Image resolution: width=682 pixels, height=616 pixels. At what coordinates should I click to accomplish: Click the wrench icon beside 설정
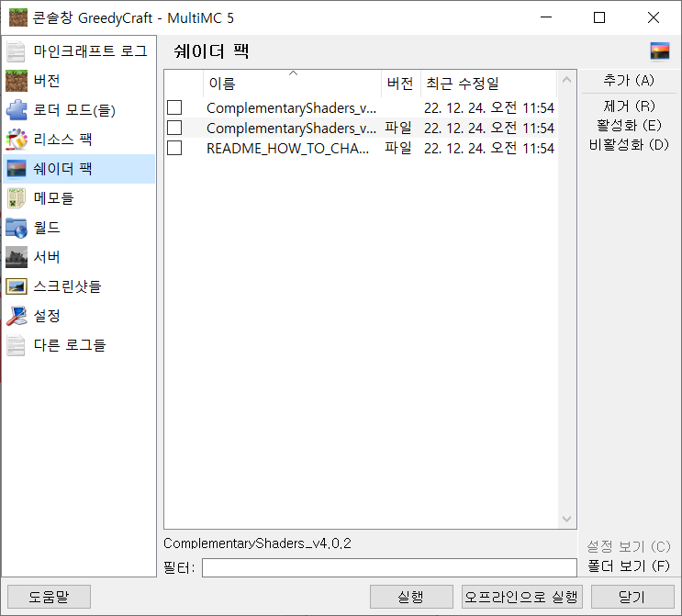coord(17,316)
